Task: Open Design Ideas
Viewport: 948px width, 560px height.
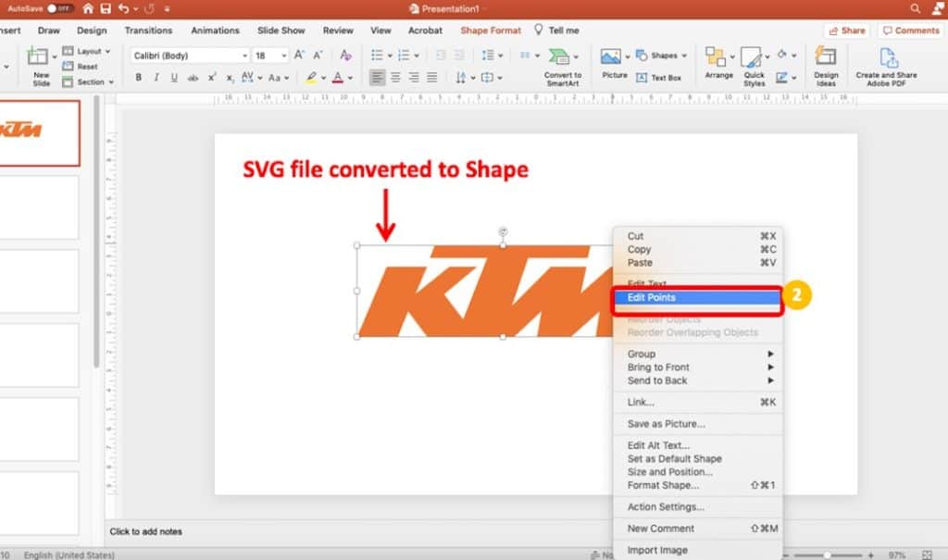Action: [826, 67]
